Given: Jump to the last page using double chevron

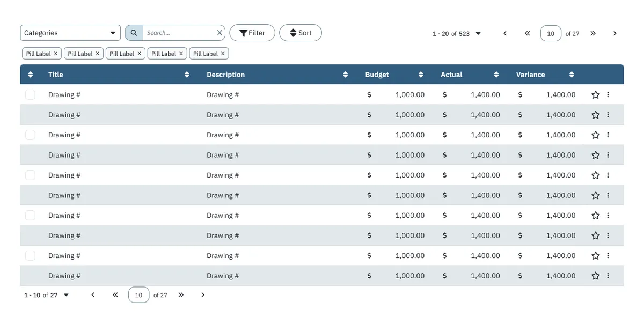Looking at the screenshot, I should coord(592,33).
